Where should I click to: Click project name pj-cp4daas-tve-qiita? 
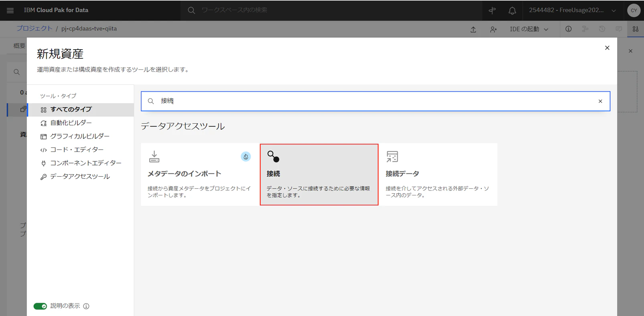click(x=89, y=28)
